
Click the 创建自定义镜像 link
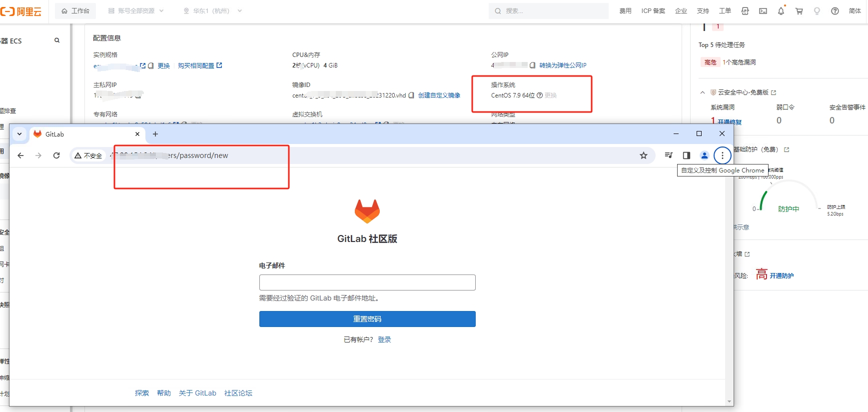439,95
